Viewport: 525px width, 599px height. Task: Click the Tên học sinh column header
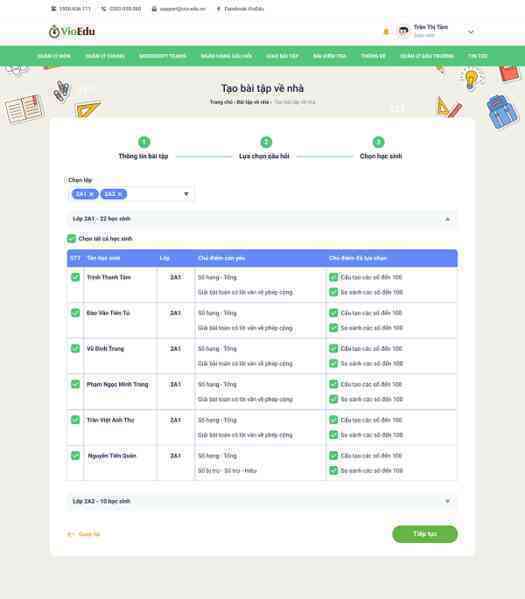click(x=104, y=258)
